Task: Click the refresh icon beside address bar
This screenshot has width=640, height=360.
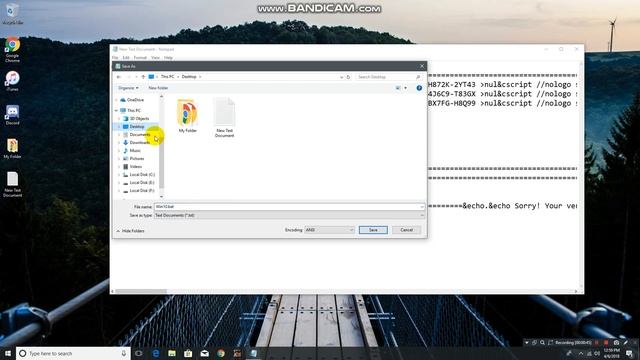Action: point(348,77)
